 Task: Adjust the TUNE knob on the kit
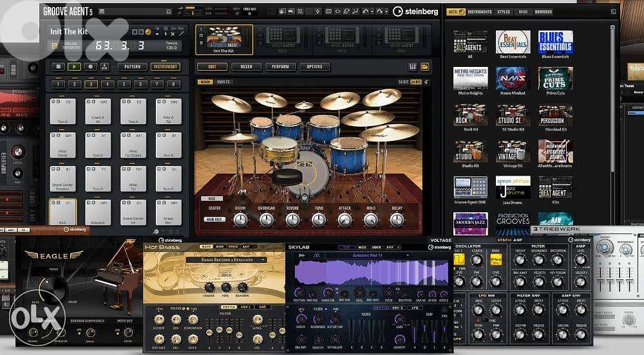(319, 220)
